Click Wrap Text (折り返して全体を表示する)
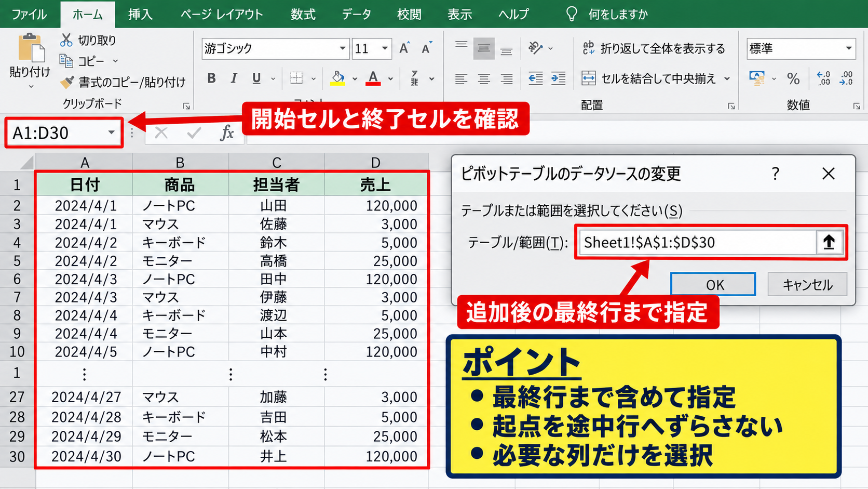The image size is (868, 489). 654,48
